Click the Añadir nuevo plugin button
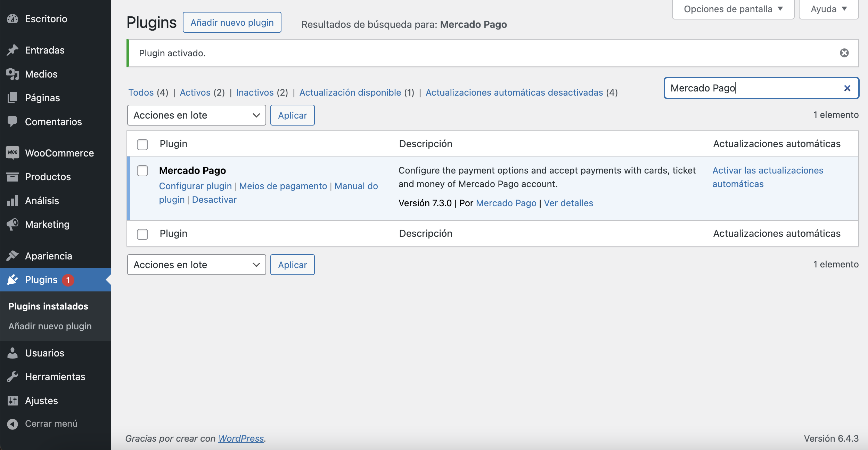 coord(232,22)
